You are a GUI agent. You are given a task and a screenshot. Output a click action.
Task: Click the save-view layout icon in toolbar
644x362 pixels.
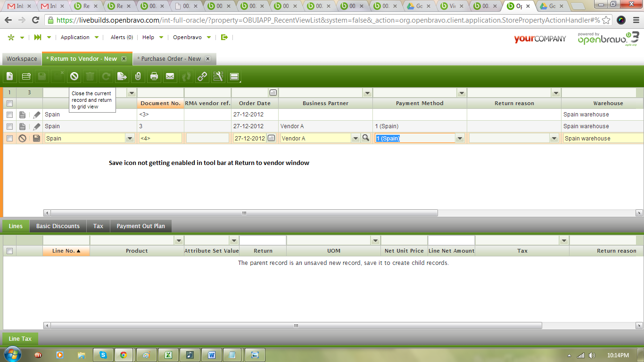point(234,76)
